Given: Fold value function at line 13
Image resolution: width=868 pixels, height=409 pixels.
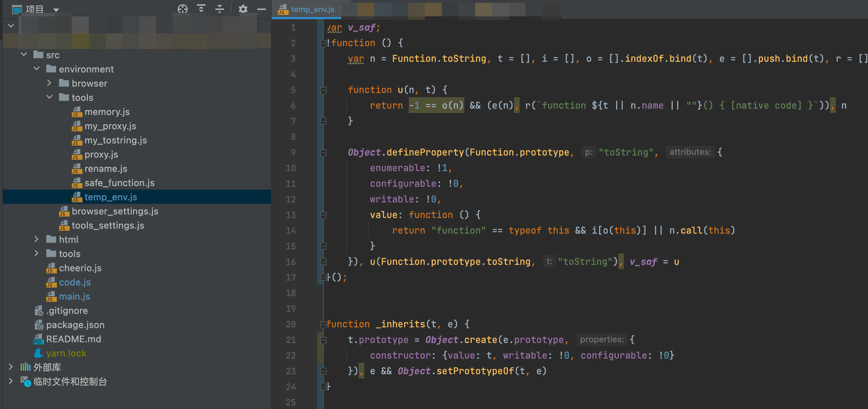Looking at the screenshot, I should coord(323,215).
